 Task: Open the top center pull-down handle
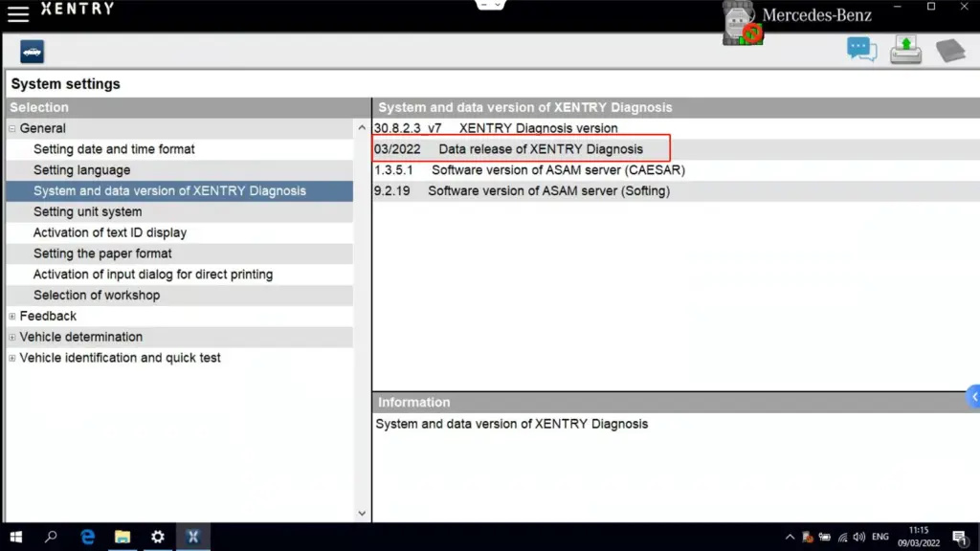tap(491, 5)
